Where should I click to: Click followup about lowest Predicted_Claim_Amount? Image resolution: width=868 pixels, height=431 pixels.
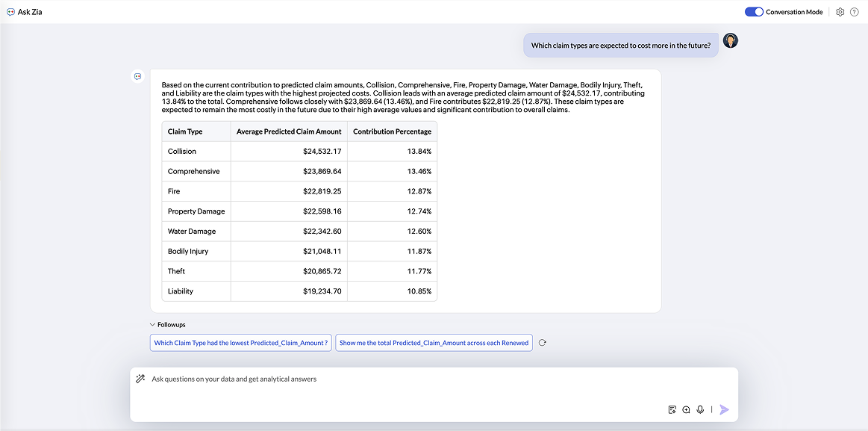240,342
